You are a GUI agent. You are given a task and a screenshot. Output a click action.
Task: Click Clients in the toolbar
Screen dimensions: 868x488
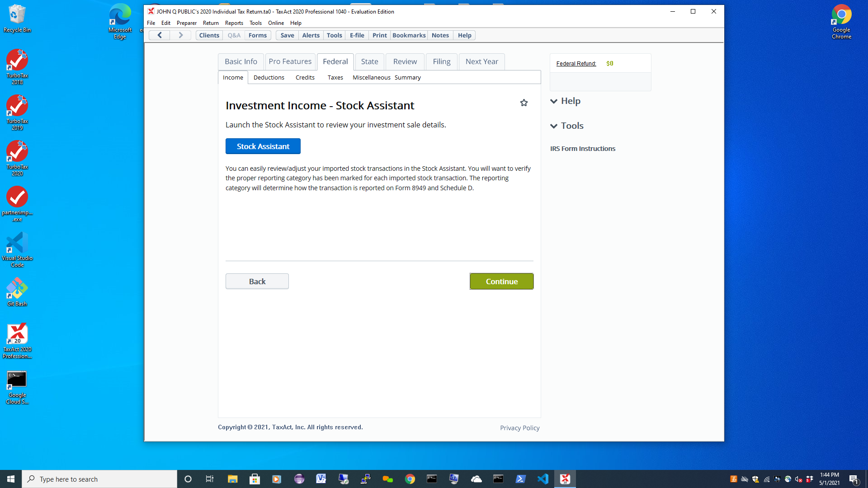click(x=209, y=35)
